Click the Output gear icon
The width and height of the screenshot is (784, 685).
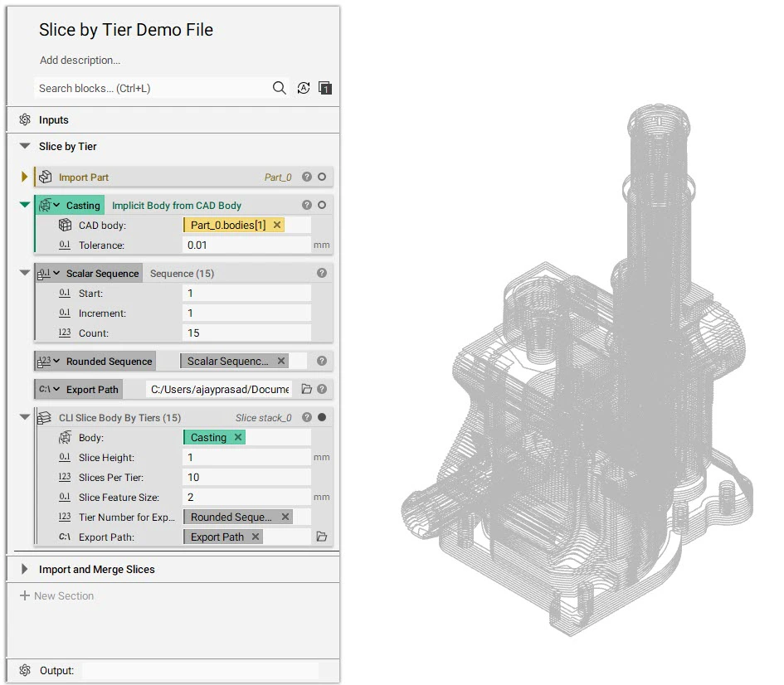25,670
